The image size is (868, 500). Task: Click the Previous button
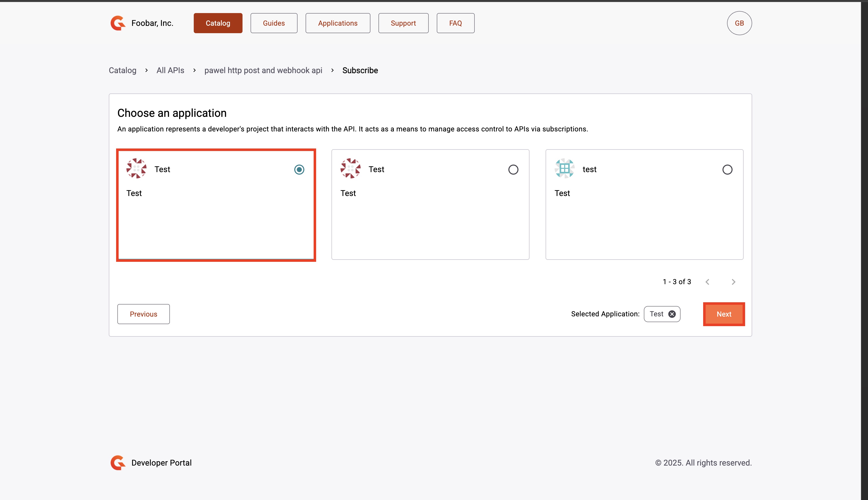(x=143, y=314)
